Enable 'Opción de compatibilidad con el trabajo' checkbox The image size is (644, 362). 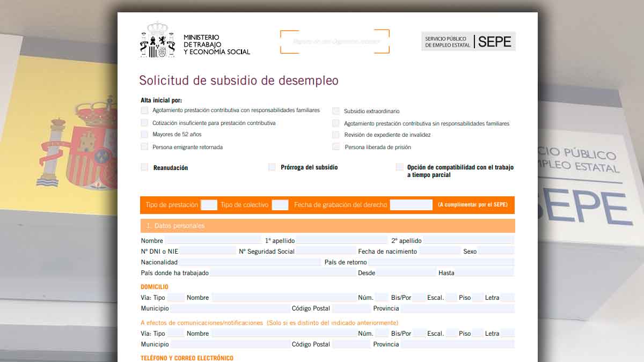click(399, 167)
